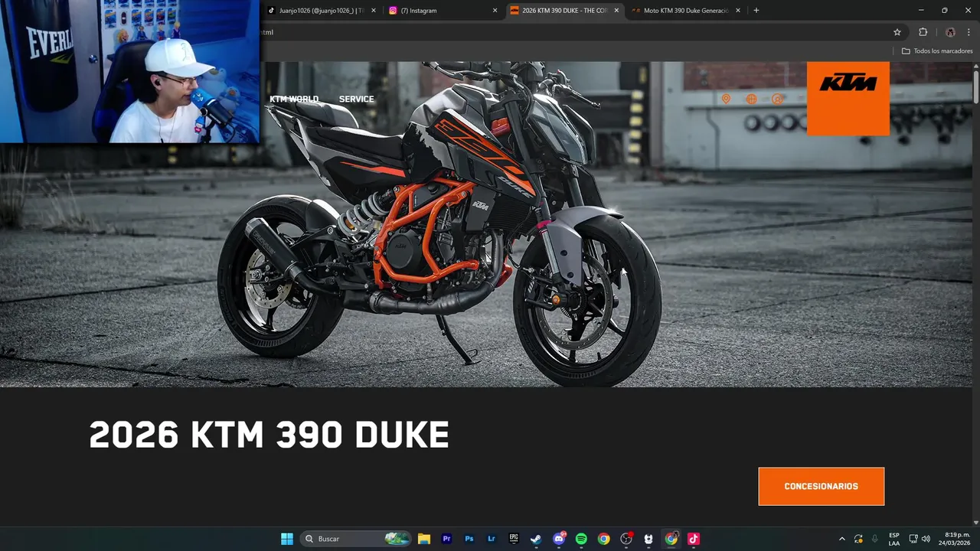This screenshot has height=551, width=980.
Task: Bookmark this page with the star icon
Action: pos(897,32)
